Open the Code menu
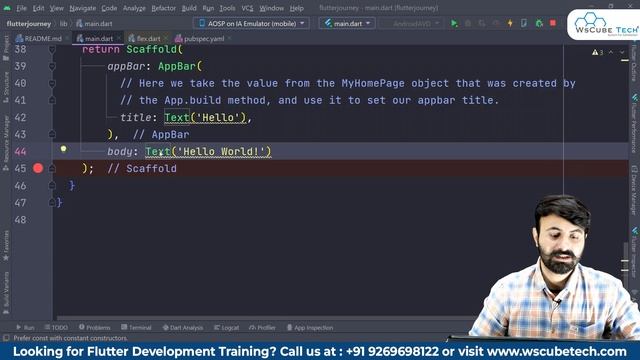640x360 pixels. point(109,8)
